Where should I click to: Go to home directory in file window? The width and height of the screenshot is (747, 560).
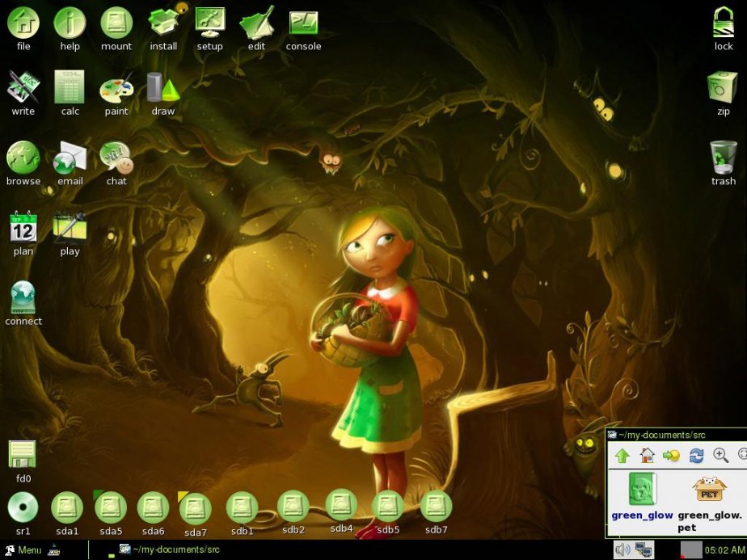[647, 456]
